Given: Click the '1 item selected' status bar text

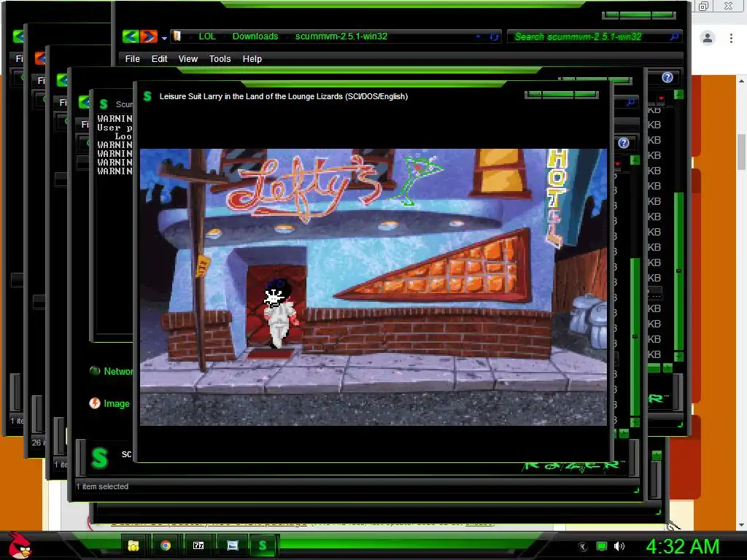Looking at the screenshot, I should pyautogui.click(x=102, y=486).
